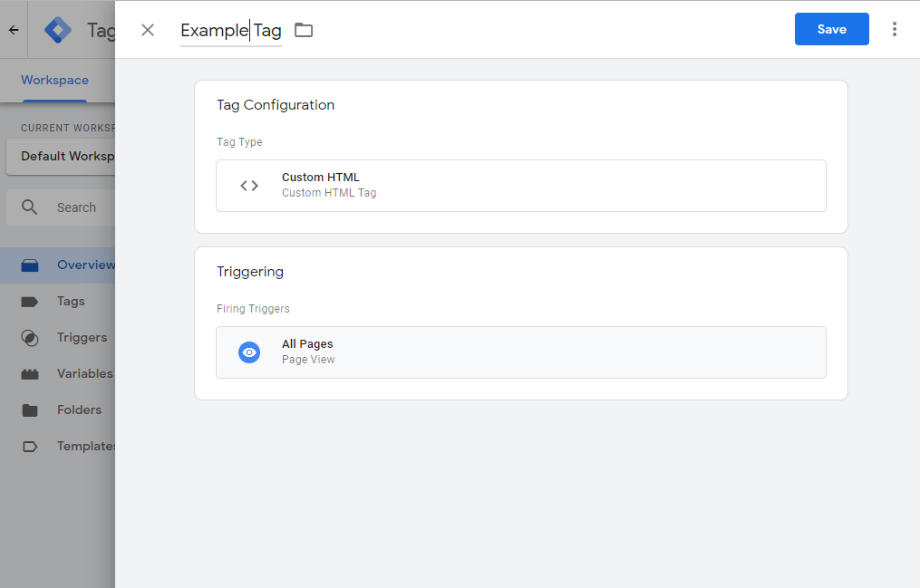Viewport: 920px width, 588px height.
Task: Open Templates from the sidebar
Action: 86,447
